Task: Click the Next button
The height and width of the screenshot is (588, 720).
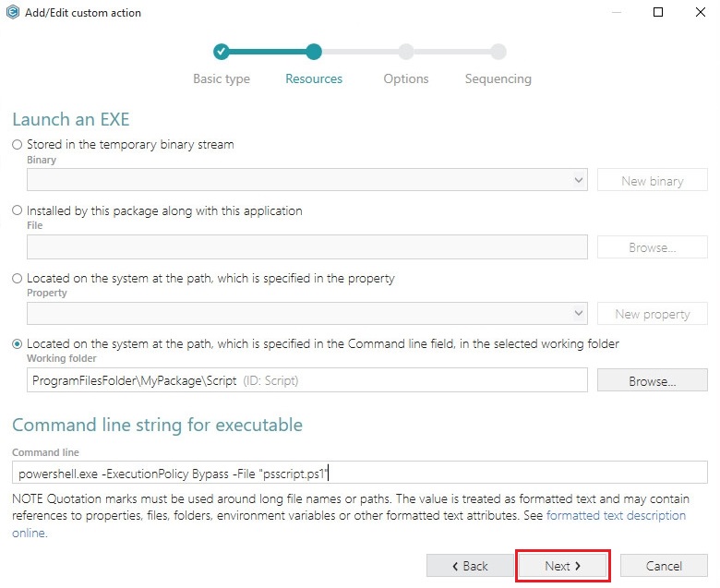Action: pos(562,566)
